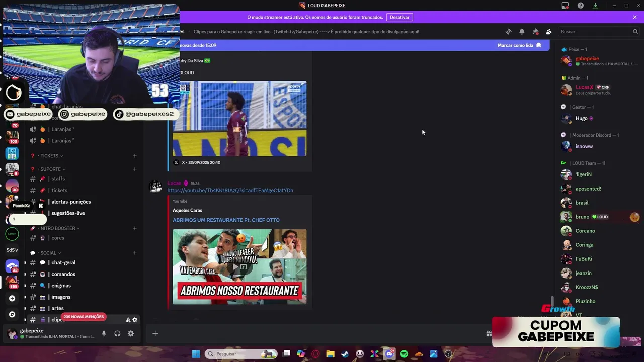
Task: Open LucasX admin member entry
Action: pyautogui.click(x=600, y=90)
